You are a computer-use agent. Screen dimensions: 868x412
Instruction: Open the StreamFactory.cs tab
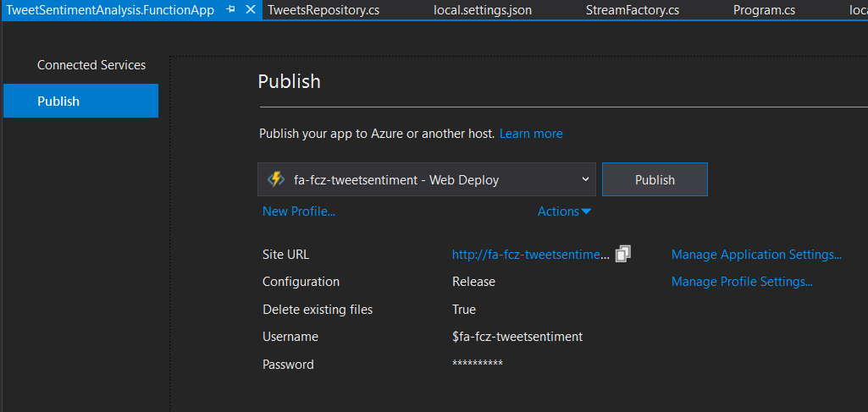633,10
